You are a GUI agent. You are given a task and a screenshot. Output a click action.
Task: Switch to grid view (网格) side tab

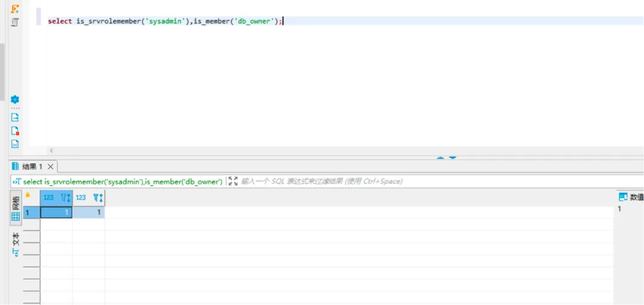[16, 208]
